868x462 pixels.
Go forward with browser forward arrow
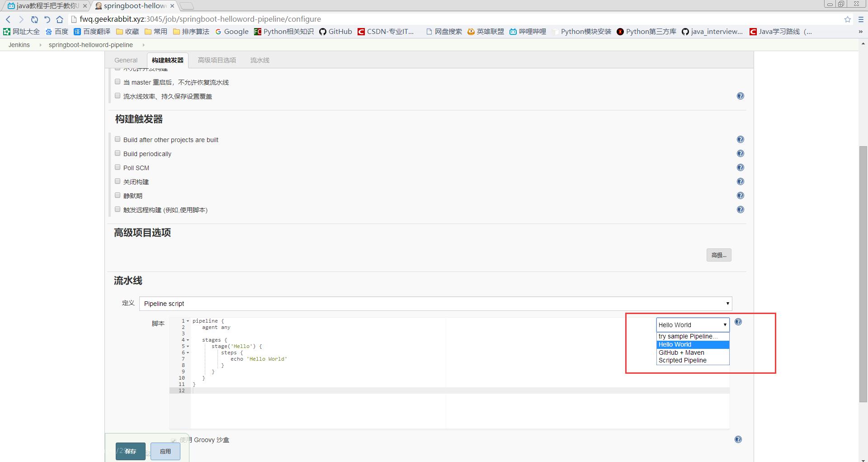[21, 19]
